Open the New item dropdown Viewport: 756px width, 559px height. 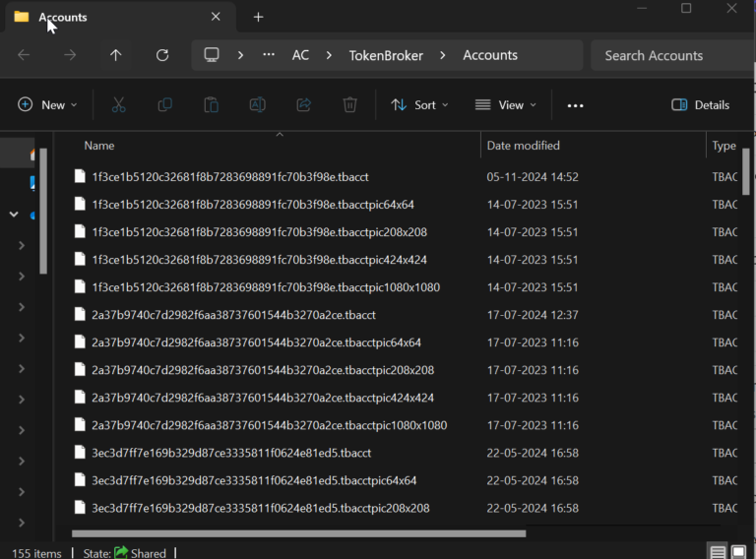pos(46,105)
